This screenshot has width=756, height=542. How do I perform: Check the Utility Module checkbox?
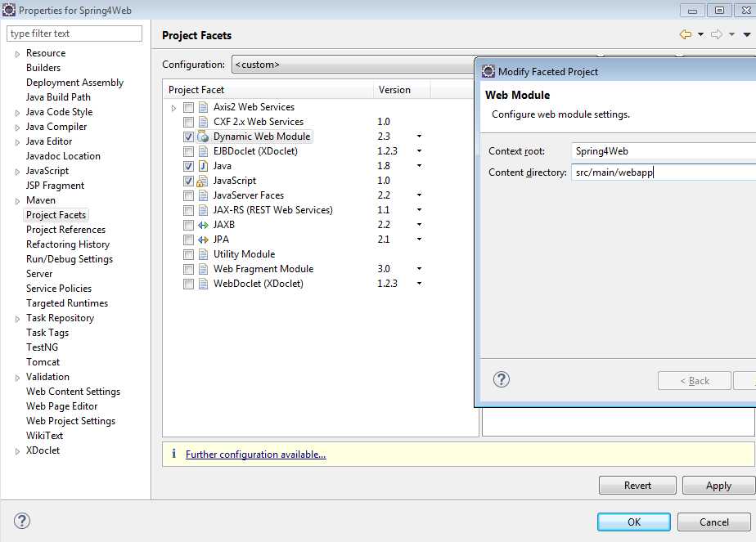pyautogui.click(x=188, y=254)
